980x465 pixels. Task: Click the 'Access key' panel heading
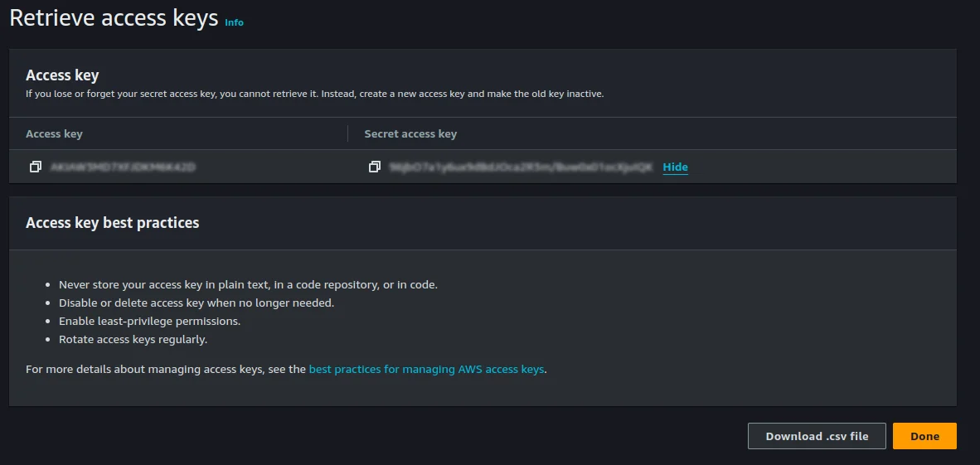coord(62,75)
